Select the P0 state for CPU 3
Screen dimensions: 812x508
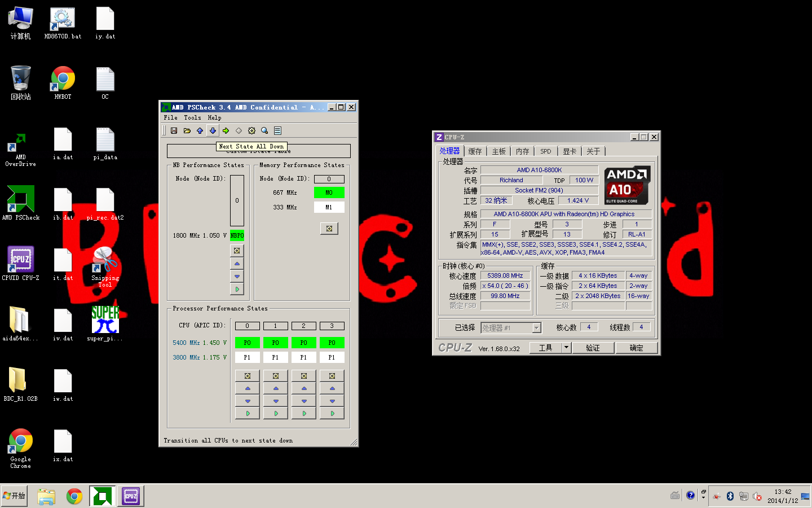point(332,343)
